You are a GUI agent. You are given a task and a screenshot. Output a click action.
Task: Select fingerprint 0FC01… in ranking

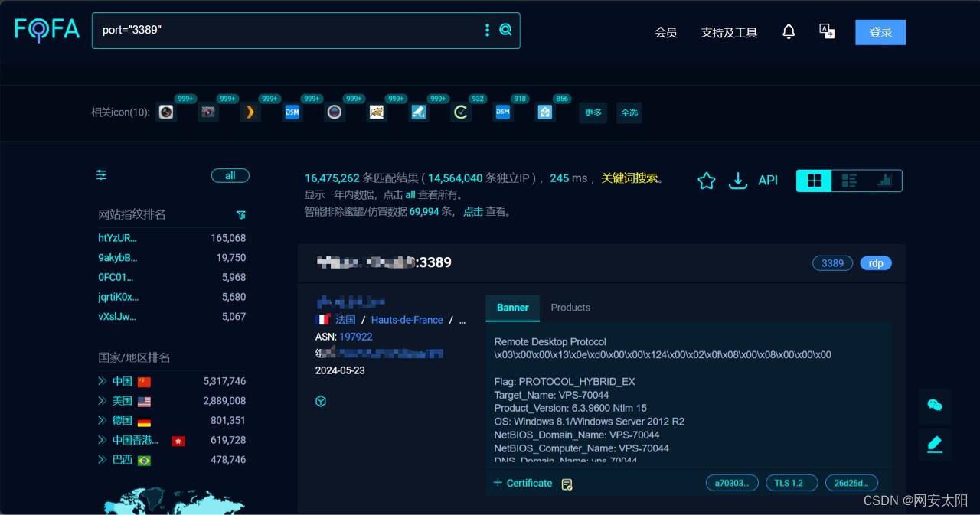[x=116, y=278]
